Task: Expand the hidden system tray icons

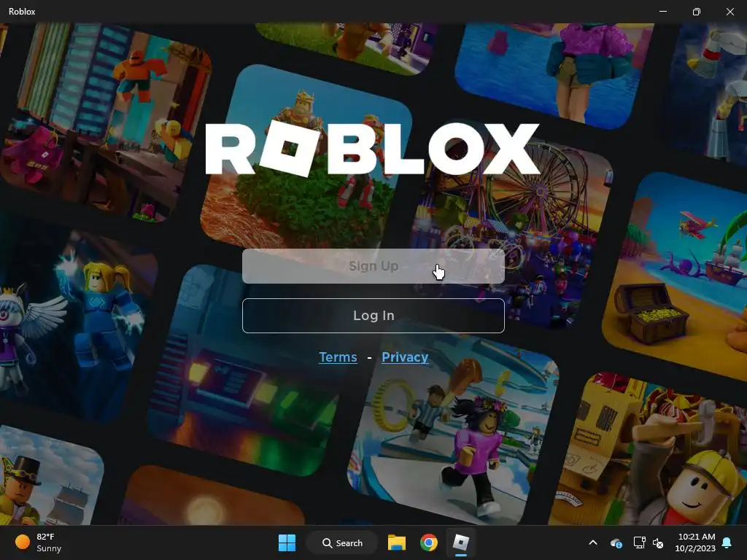Action: 593,542
